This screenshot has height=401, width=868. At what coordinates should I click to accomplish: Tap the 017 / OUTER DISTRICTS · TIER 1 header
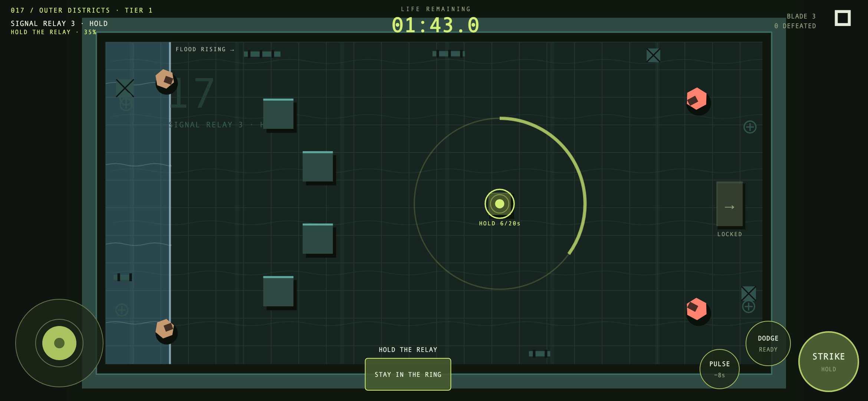point(82,10)
